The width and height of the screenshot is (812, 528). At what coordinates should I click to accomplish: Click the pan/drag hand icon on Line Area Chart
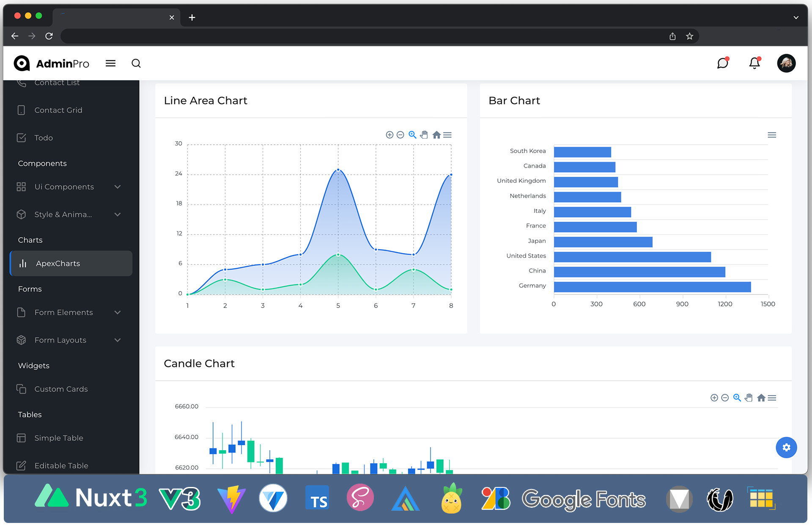click(x=424, y=135)
